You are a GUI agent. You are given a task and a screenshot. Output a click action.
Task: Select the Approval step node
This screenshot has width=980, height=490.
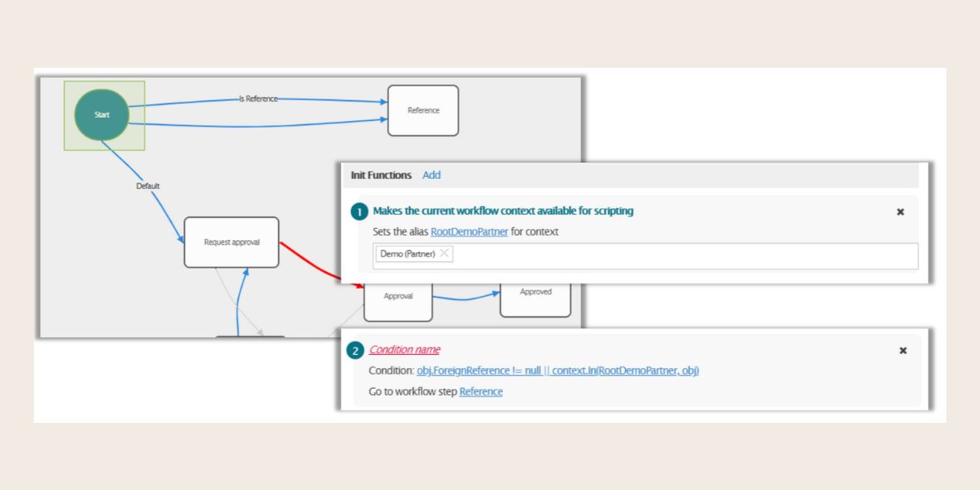point(398,302)
